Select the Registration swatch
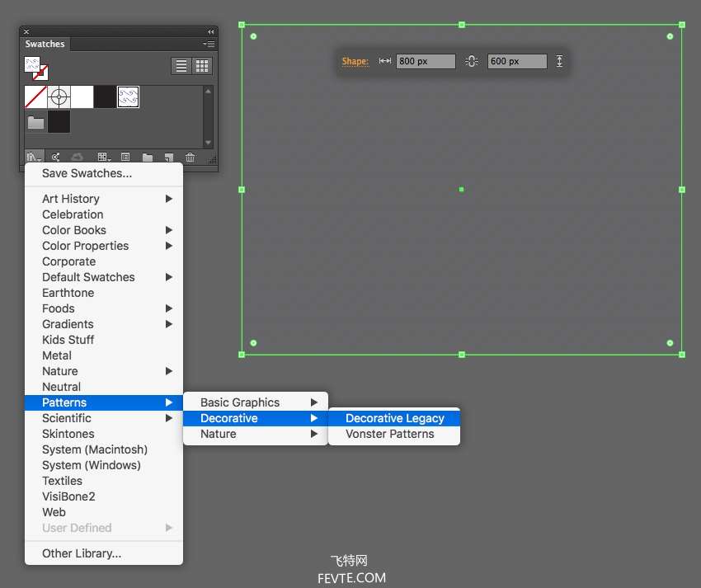Image resolution: width=701 pixels, height=588 pixels. pyautogui.click(x=59, y=96)
